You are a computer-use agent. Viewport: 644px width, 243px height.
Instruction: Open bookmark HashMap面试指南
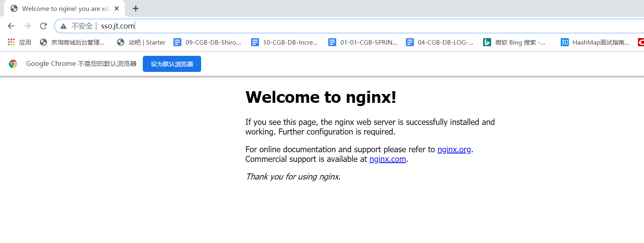click(x=595, y=42)
